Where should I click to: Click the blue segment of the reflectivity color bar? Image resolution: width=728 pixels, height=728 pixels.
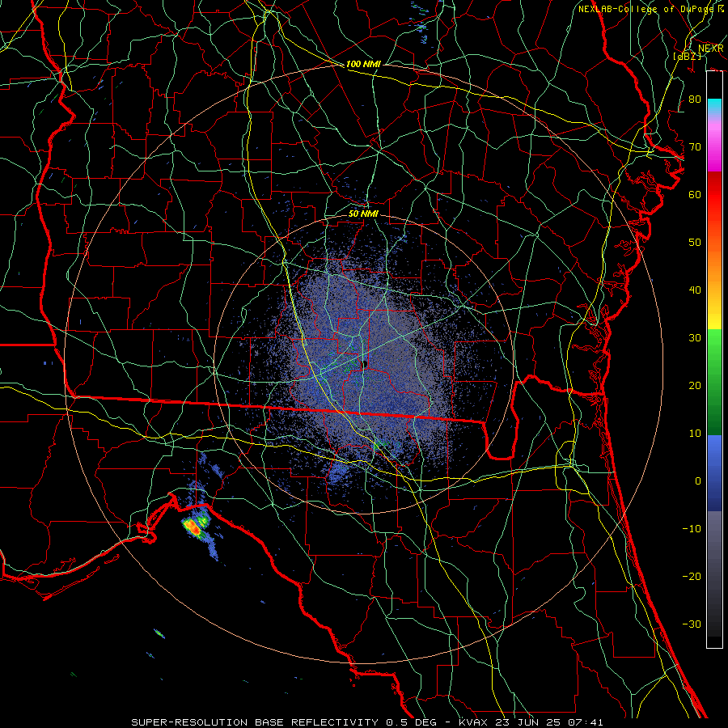point(714,472)
